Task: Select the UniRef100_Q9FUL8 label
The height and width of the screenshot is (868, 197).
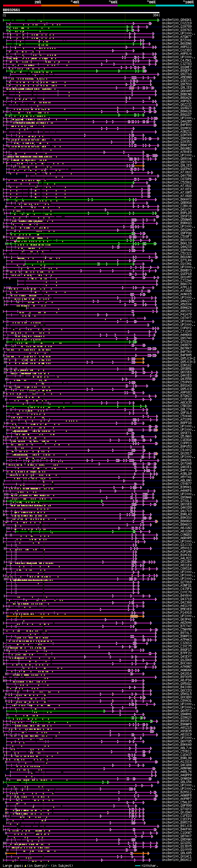Action: 177,413
